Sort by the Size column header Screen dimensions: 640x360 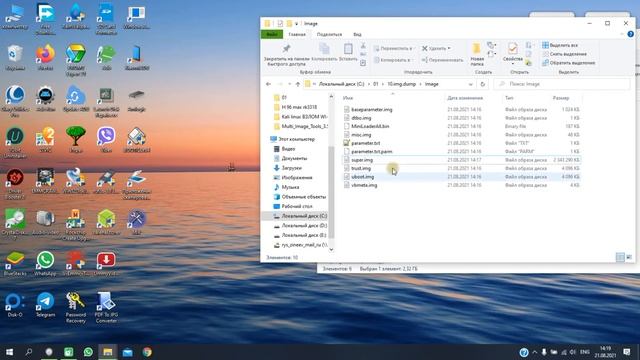pyautogui.click(x=561, y=98)
